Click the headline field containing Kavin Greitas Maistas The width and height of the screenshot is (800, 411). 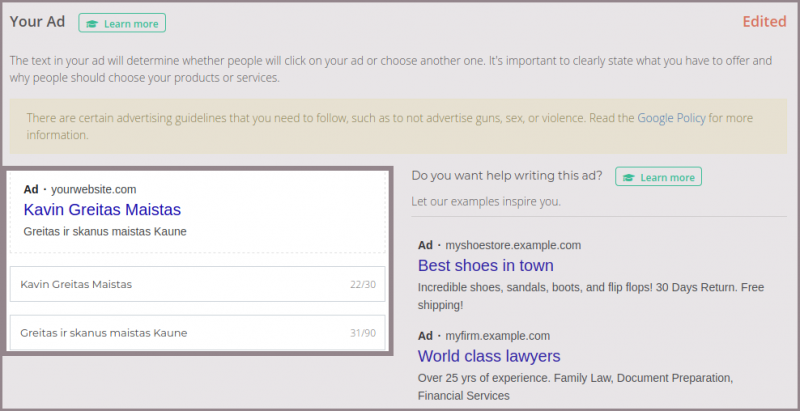click(x=168, y=284)
